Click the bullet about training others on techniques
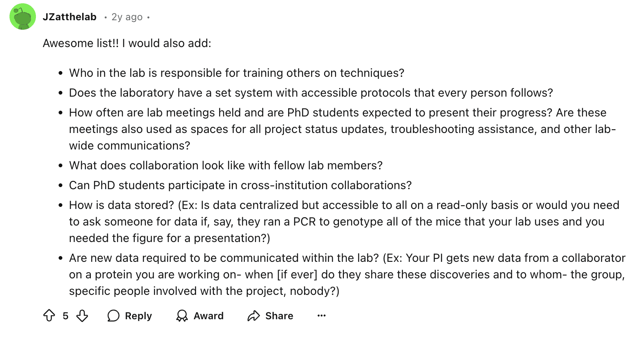Image resolution: width=644 pixels, height=337 pixels. (237, 73)
